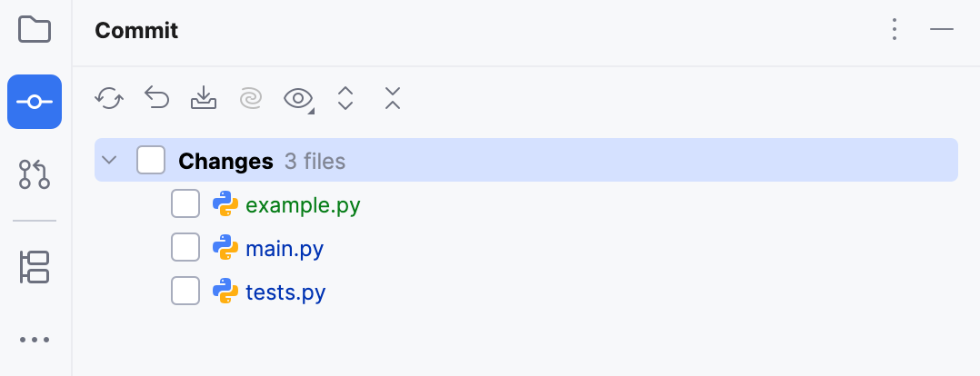The height and width of the screenshot is (376, 980).
Task: Select the Commit tool window icon
Action: click(x=35, y=102)
